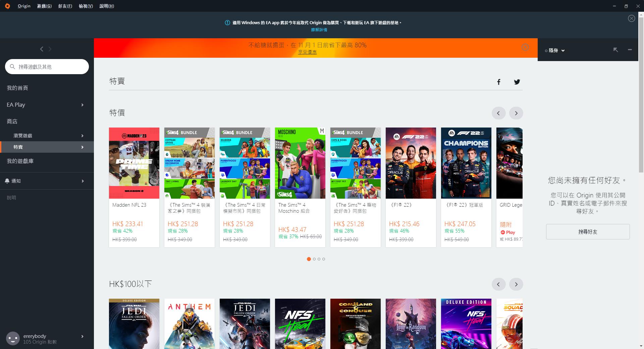The height and width of the screenshot is (349, 644).
Task: Open The Sims 4 Moschino 組合 cover
Action: click(x=300, y=163)
